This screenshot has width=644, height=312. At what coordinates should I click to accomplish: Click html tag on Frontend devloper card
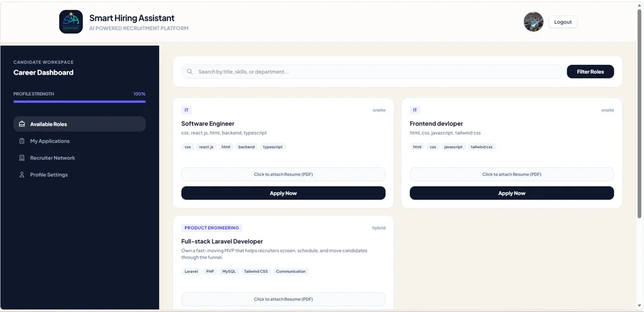(418, 147)
